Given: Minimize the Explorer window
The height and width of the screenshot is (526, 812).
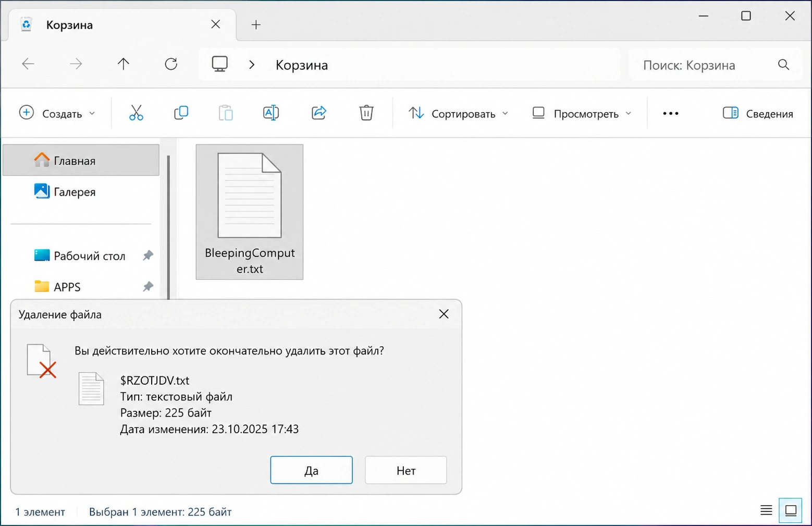Looking at the screenshot, I should coord(704,16).
